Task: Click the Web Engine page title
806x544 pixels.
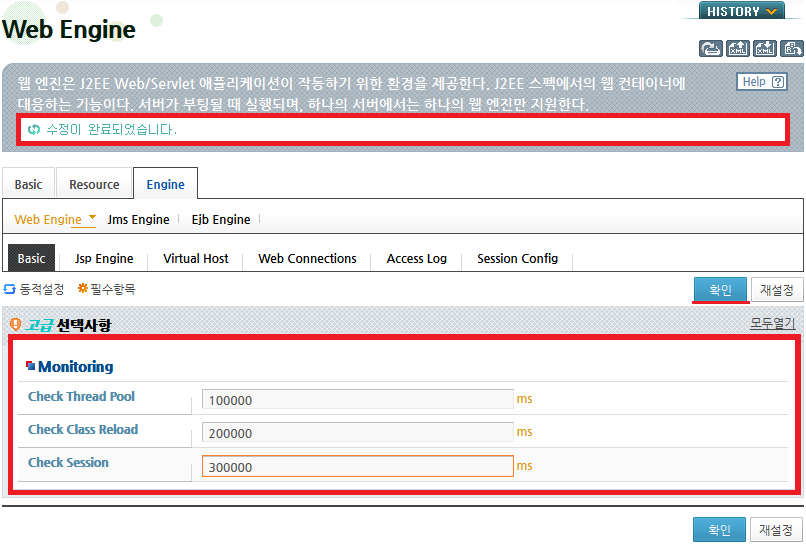Action: click(x=68, y=29)
